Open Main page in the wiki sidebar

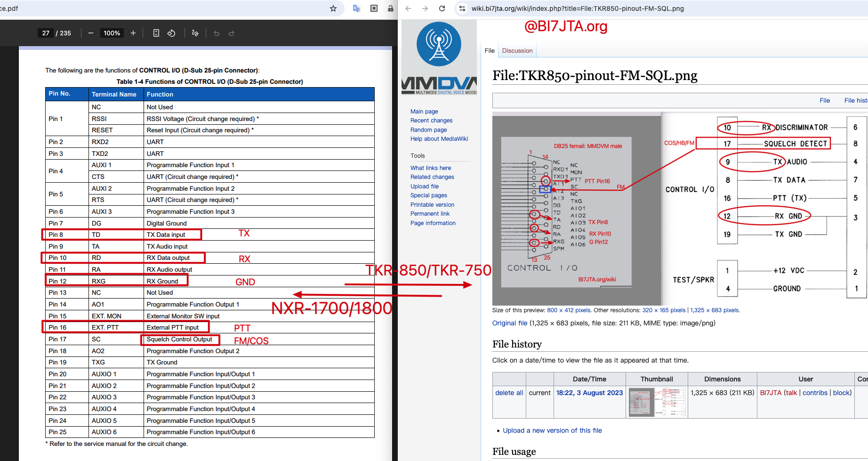(424, 112)
